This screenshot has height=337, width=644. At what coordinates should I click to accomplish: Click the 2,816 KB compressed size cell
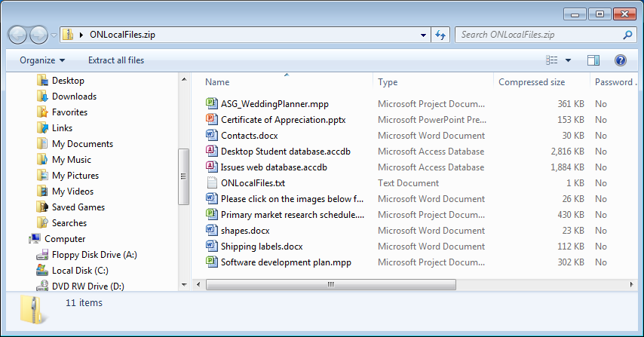[x=568, y=152]
